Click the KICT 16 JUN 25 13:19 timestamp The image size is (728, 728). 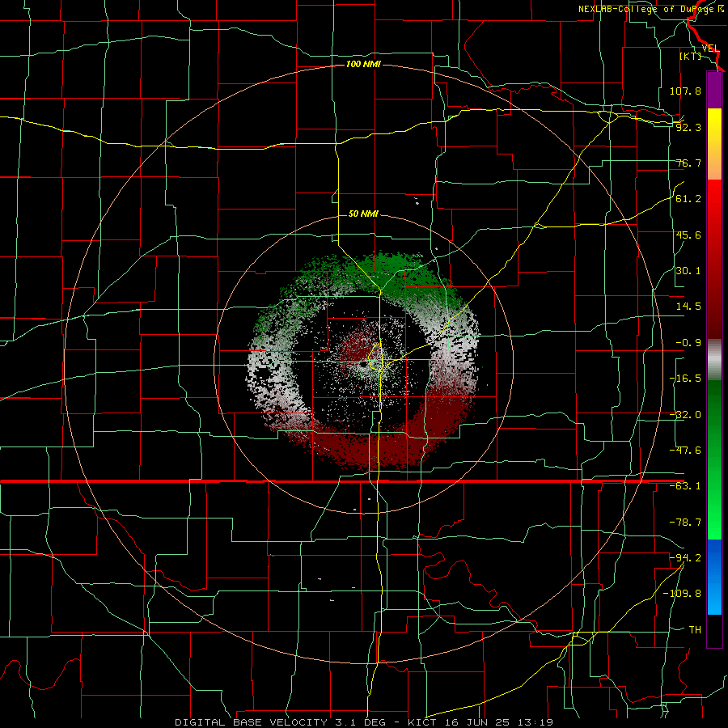[x=480, y=722]
